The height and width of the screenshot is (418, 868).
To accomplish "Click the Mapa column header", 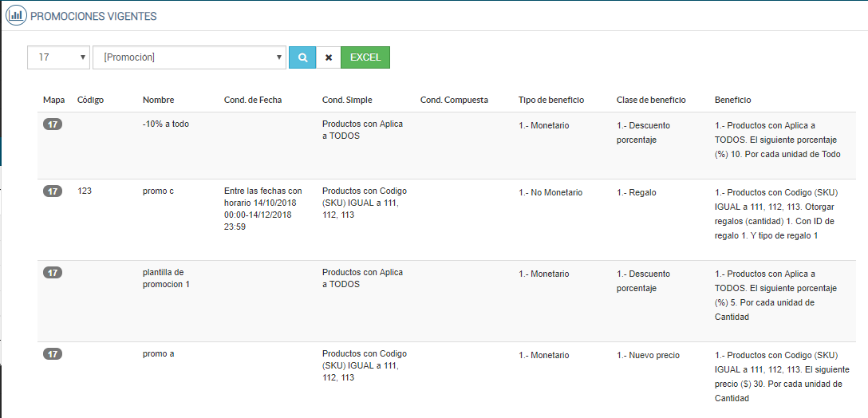I will pos(54,100).
